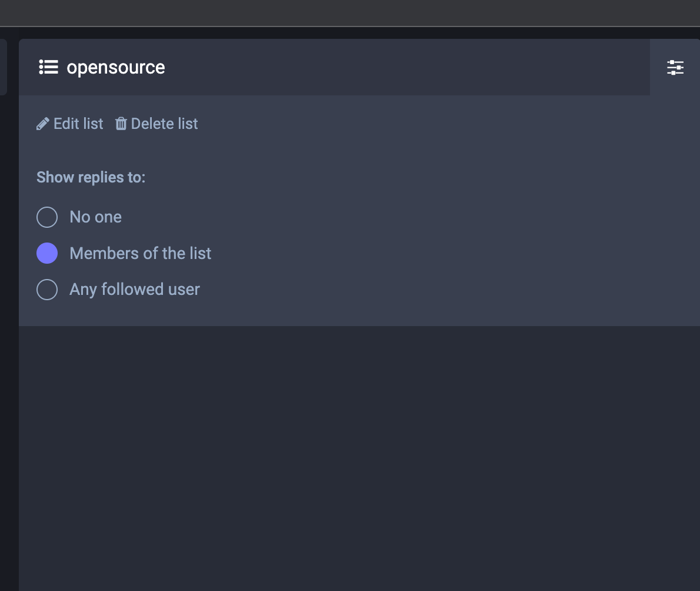This screenshot has height=591, width=700.
Task: Click the "opensource" column title
Action: pyautogui.click(x=116, y=67)
